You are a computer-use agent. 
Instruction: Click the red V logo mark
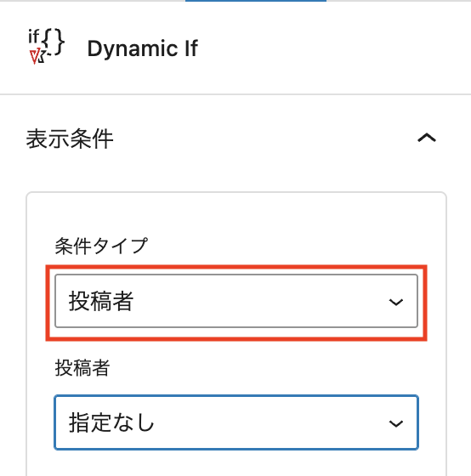(x=35, y=56)
